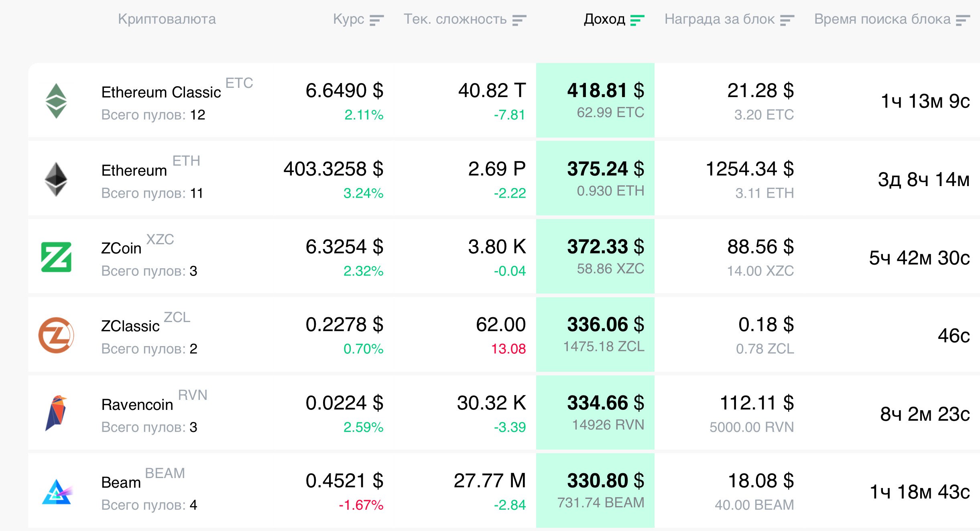
Task: Open the Ravencoin coin name
Action: (137, 405)
